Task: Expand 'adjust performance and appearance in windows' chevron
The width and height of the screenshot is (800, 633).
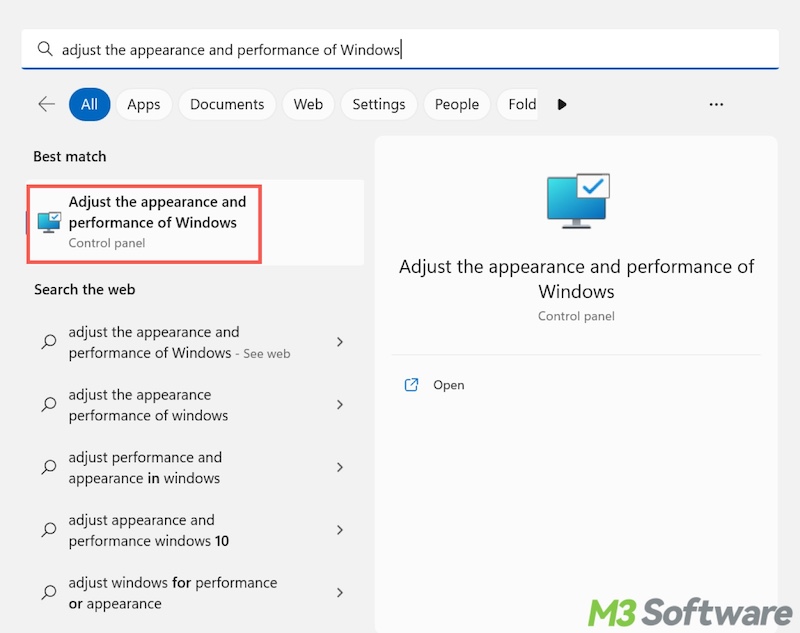Action: tap(340, 467)
